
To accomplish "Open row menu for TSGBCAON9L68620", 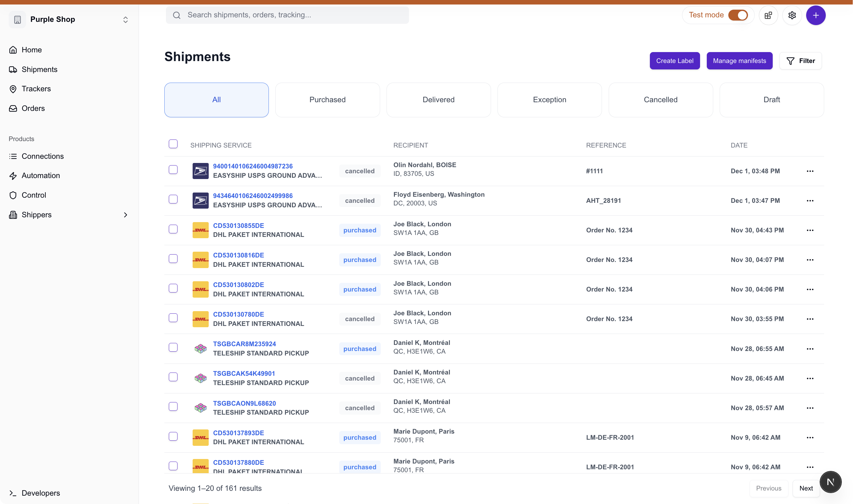I will coord(810,408).
